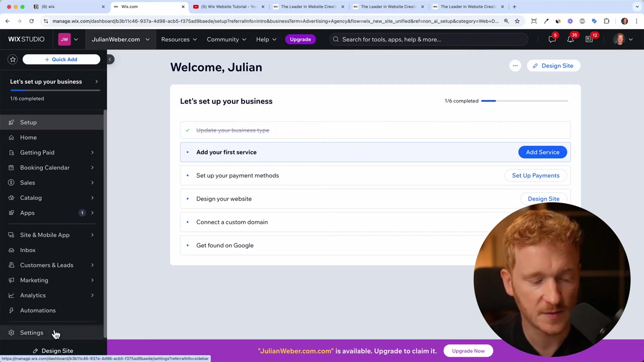Screen dimensions: 644x362
Task: Open the chat messages icon with badge 5
Action: [x=552, y=39]
